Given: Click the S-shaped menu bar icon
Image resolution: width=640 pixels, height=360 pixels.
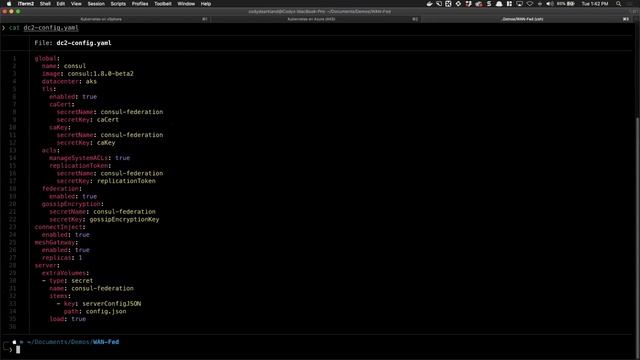Looking at the screenshot, I should [489, 4].
